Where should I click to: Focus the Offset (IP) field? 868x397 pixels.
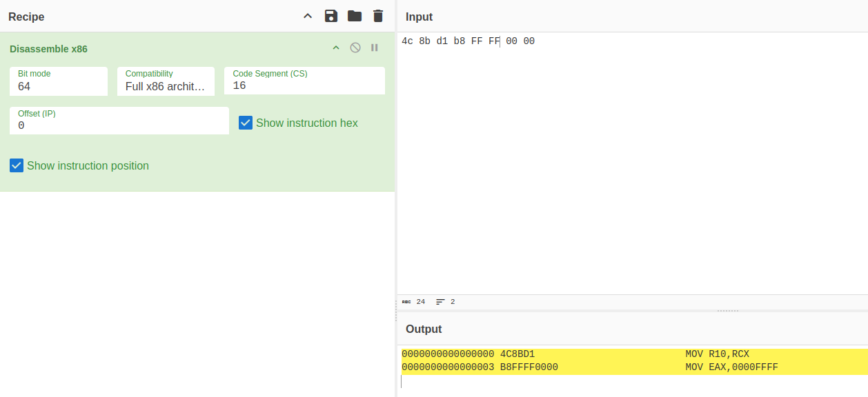coord(119,121)
